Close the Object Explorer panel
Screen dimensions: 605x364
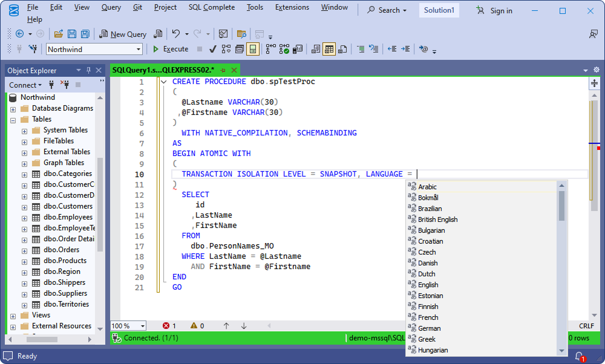(x=99, y=70)
